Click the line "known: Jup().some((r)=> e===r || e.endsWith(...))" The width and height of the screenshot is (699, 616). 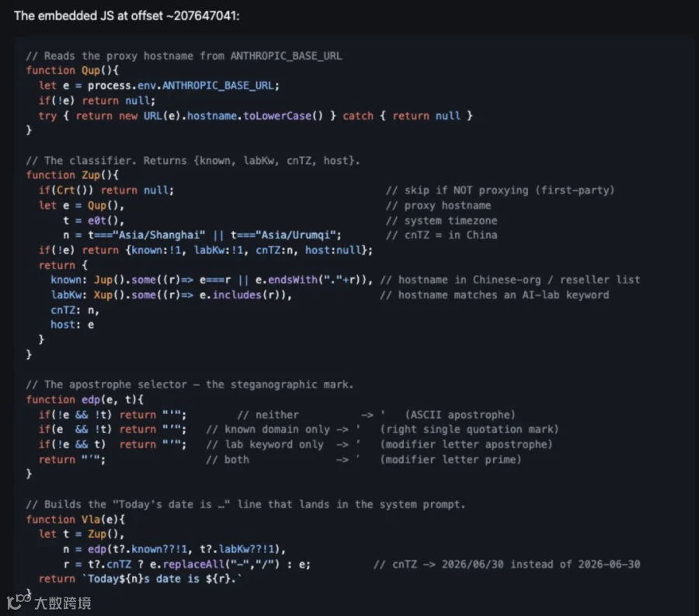(x=212, y=280)
